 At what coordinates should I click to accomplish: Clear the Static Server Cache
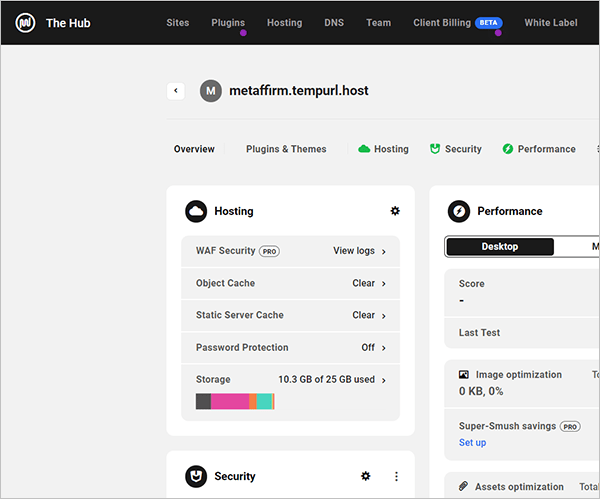pos(363,315)
